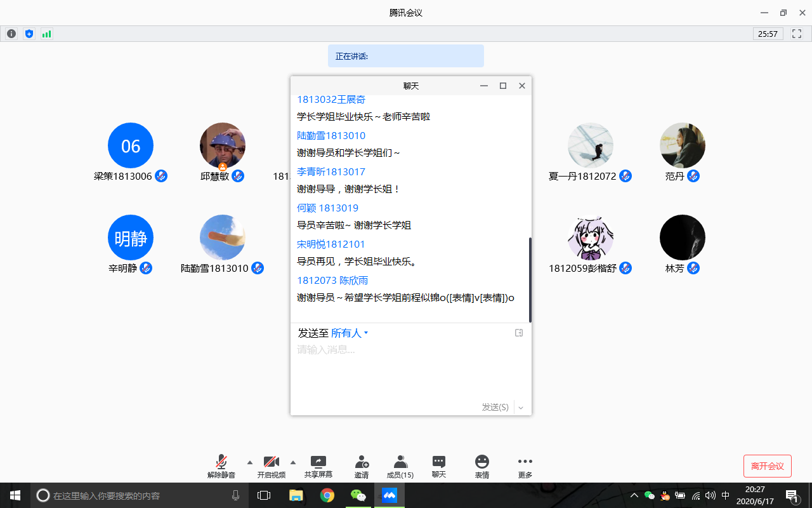Open the 邀请 invite button
Image resolution: width=812 pixels, height=508 pixels.
click(x=362, y=467)
